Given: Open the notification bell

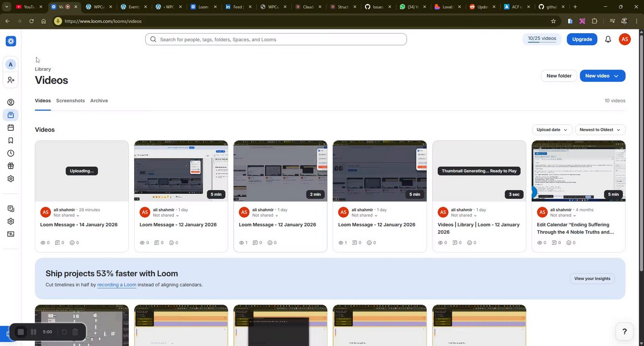Looking at the screenshot, I should [608, 39].
